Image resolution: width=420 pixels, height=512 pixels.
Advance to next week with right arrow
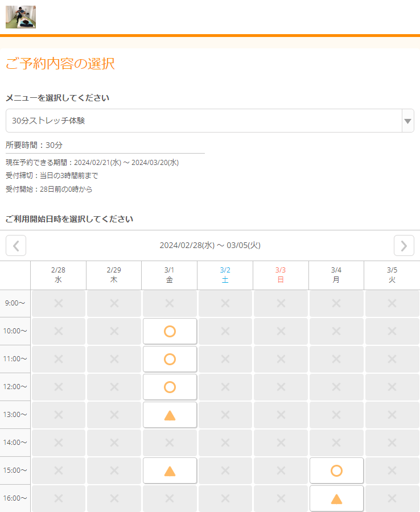403,246
